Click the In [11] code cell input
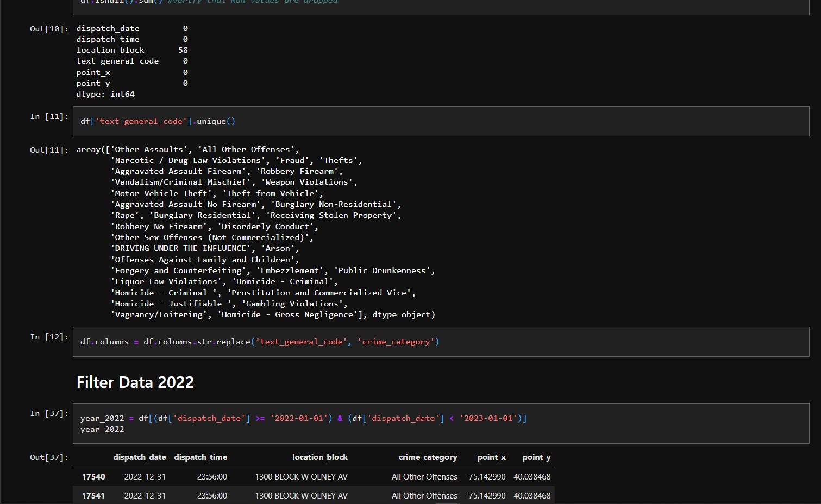821x504 pixels. coord(441,121)
